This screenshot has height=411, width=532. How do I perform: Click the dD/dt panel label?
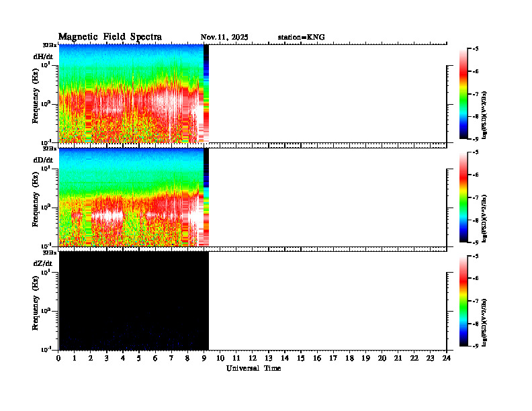[x=43, y=160]
